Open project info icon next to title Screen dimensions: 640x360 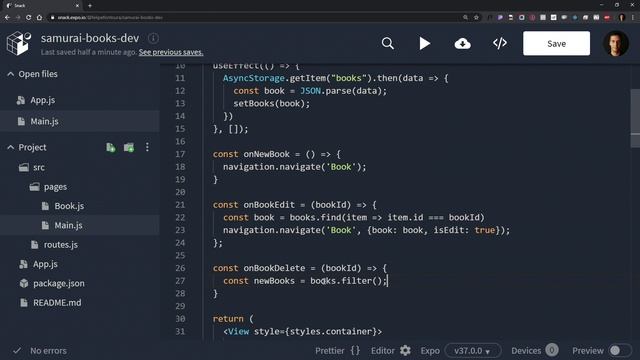[153, 38]
